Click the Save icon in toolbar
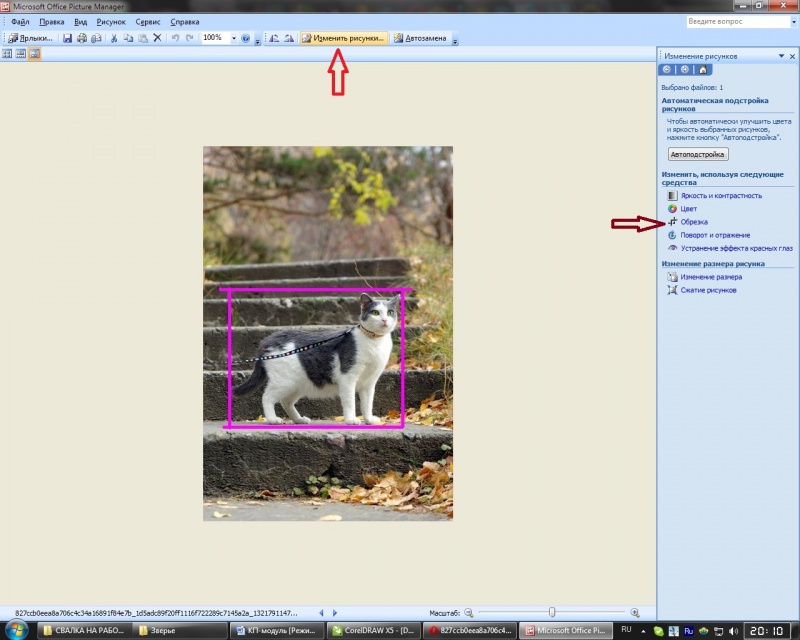800x640 pixels. tap(67, 38)
